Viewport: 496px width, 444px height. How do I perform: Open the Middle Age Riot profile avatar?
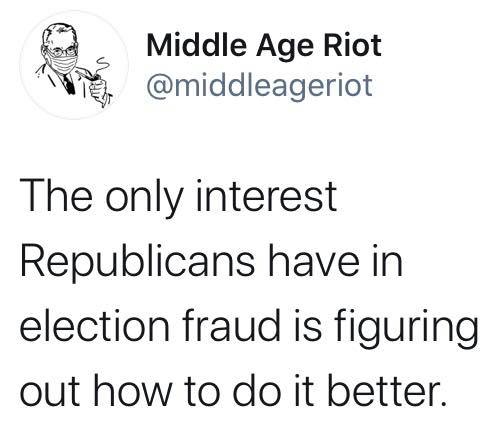pyautogui.click(x=74, y=65)
